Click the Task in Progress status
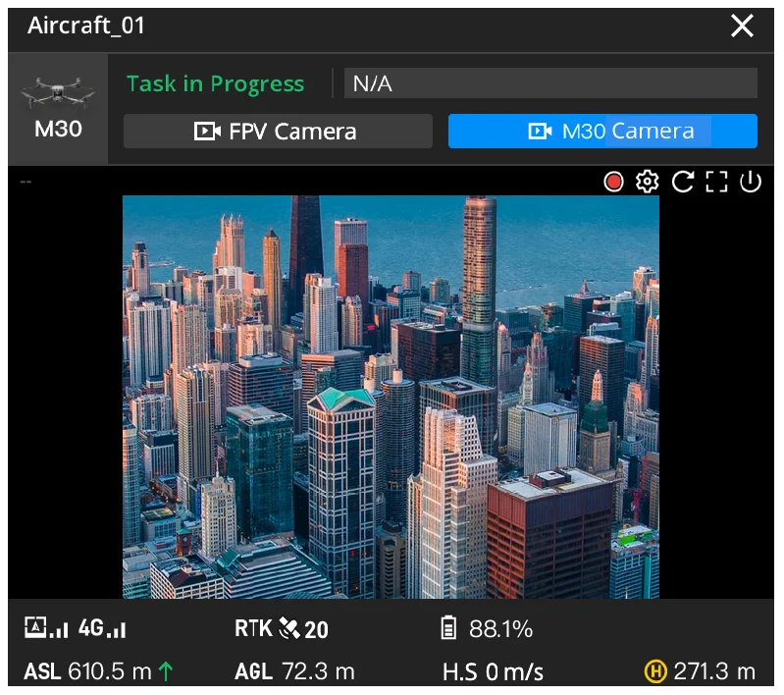The width and height of the screenshot is (784, 695). 215,83
